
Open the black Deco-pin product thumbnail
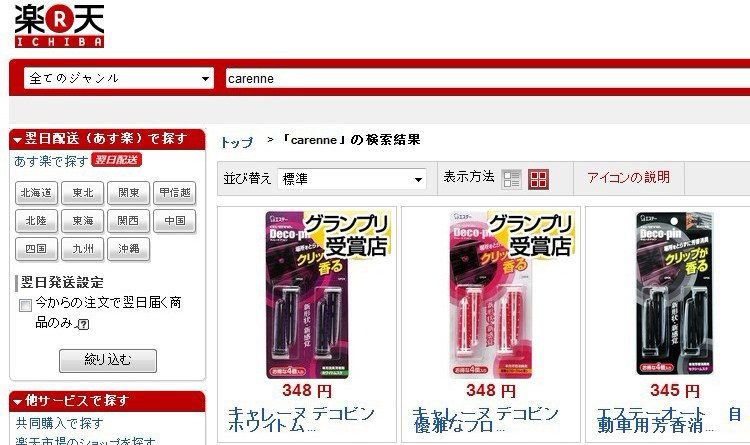pos(674,294)
